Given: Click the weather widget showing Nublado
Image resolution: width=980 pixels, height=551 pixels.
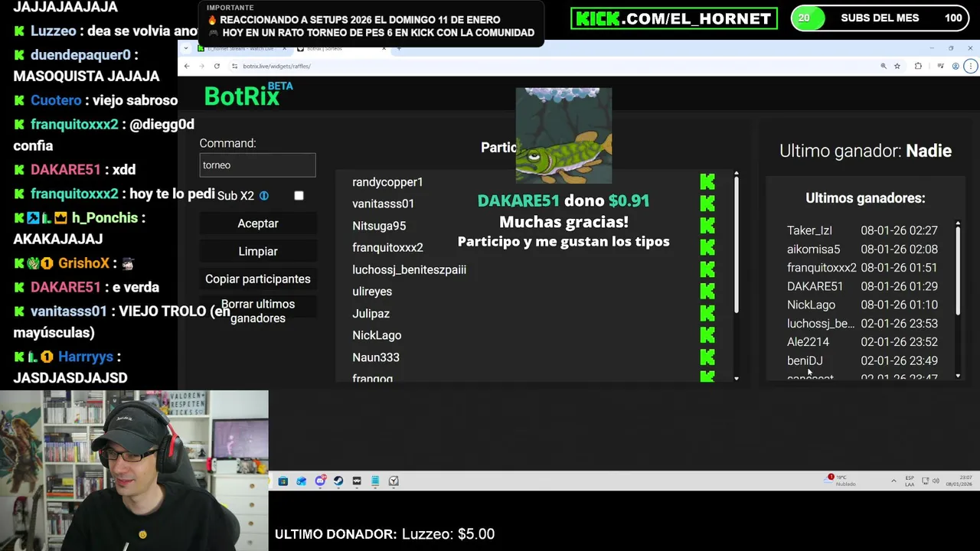Looking at the screenshot, I should (840, 481).
